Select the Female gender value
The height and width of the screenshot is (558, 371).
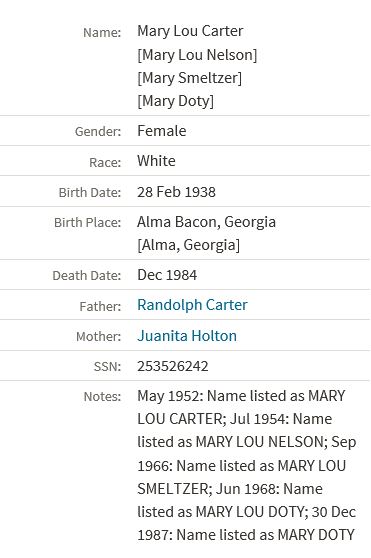click(x=161, y=131)
